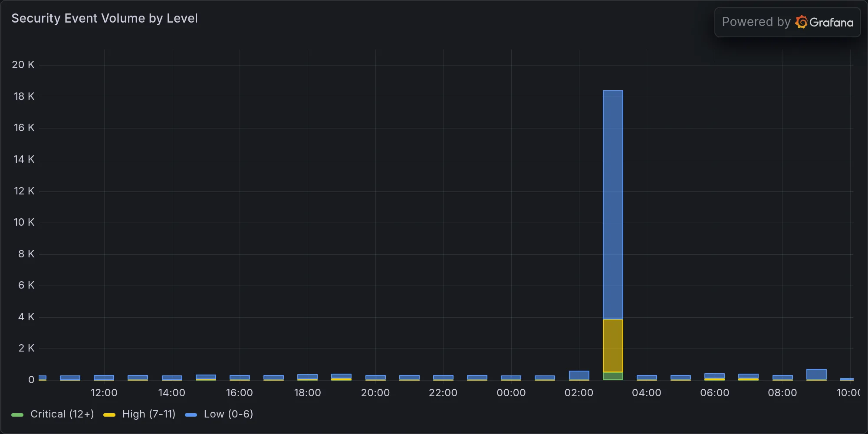The width and height of the screenshot is (868, 434).
Task: Click the blue Low legend color swatch
Action: pos(191,415)
